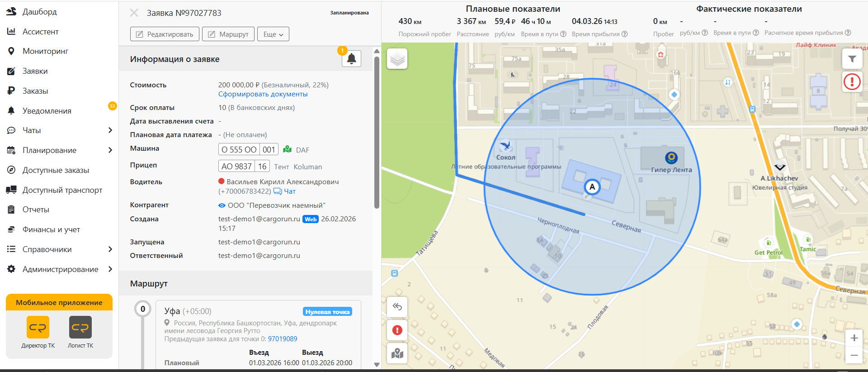
Task: Click the map pin view icon
Action: [x=397, y=353]
